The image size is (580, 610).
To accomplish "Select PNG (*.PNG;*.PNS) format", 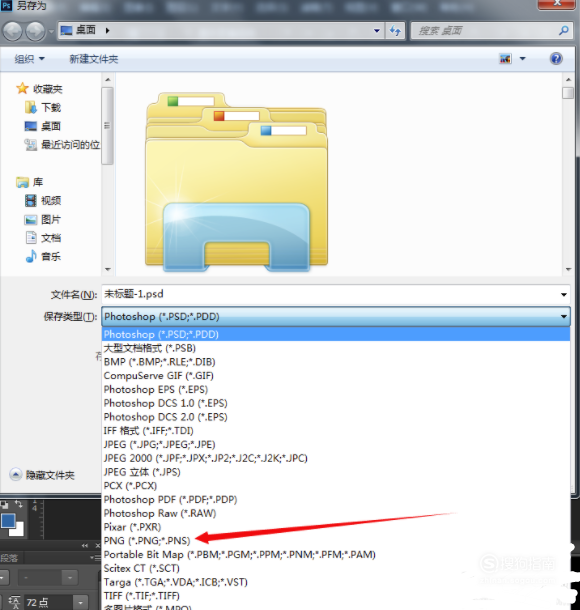I will point(336,541).
